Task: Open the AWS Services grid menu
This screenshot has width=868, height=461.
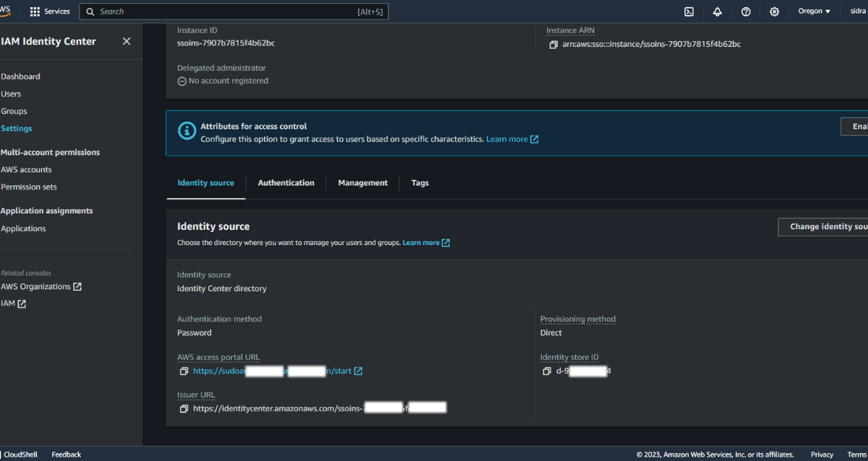Action: coord(35,12)
